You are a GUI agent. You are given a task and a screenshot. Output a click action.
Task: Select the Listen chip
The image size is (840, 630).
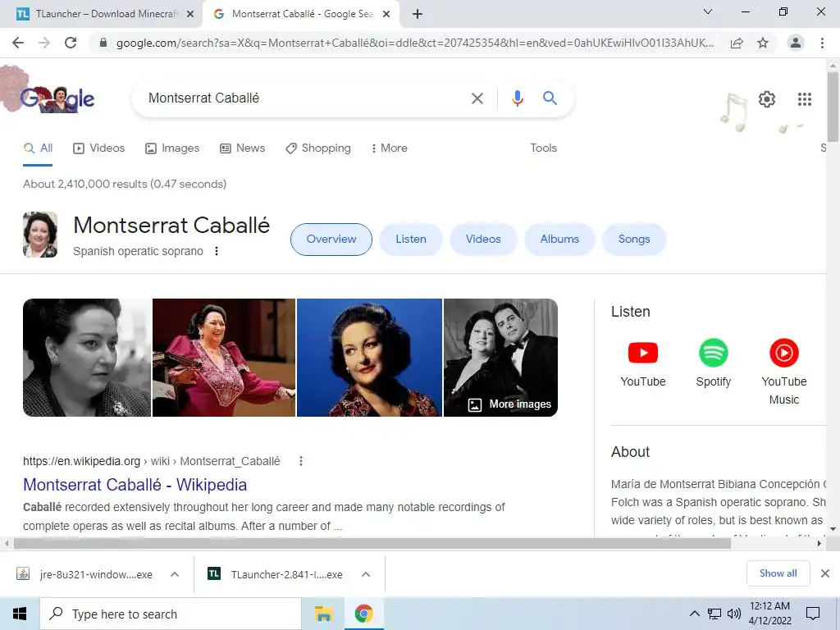click(x=411, y=239)
